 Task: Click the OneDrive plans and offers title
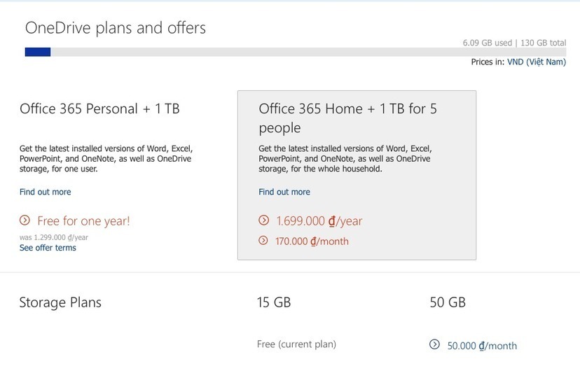pos(116,28)
